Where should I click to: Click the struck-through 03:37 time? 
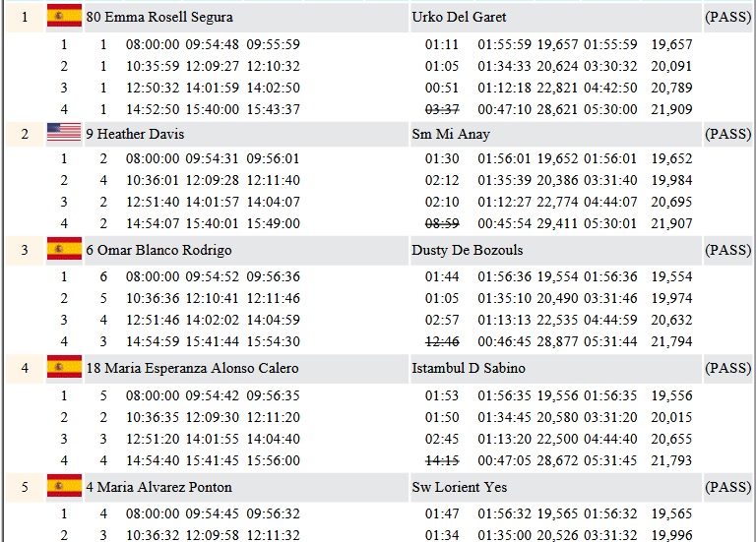coord(442,109)
